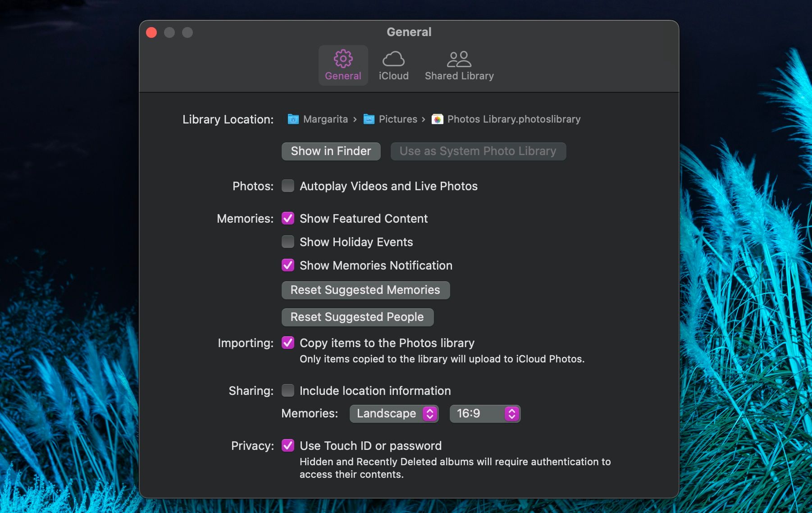Switch to the Shared Library tab
Image resolution: width=812 pixels, height=513 pixels.
coord(458,65)
